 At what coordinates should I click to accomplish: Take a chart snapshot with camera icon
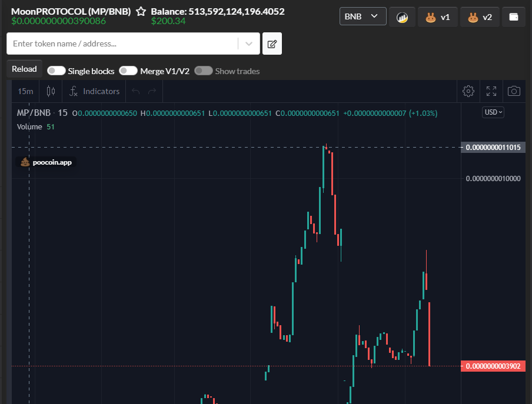point(514,91)
